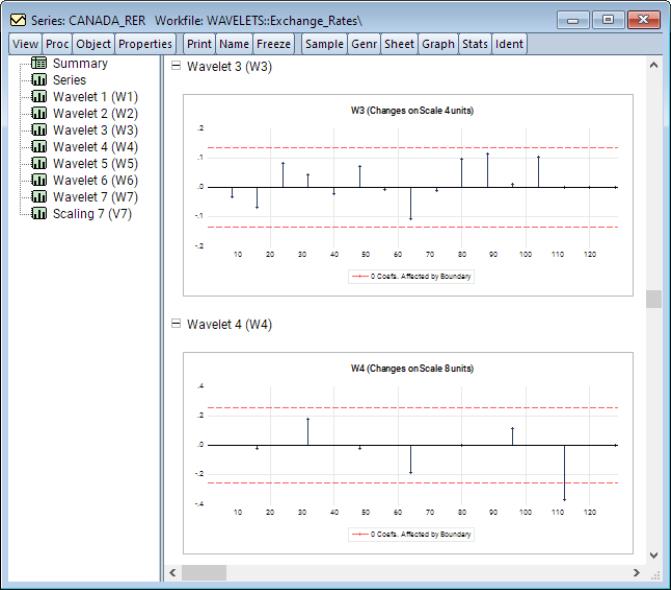Click the W3 wavelet coefficient chart
The width and height of the screenshot is (671, 590).
click(x=412, y=195)
